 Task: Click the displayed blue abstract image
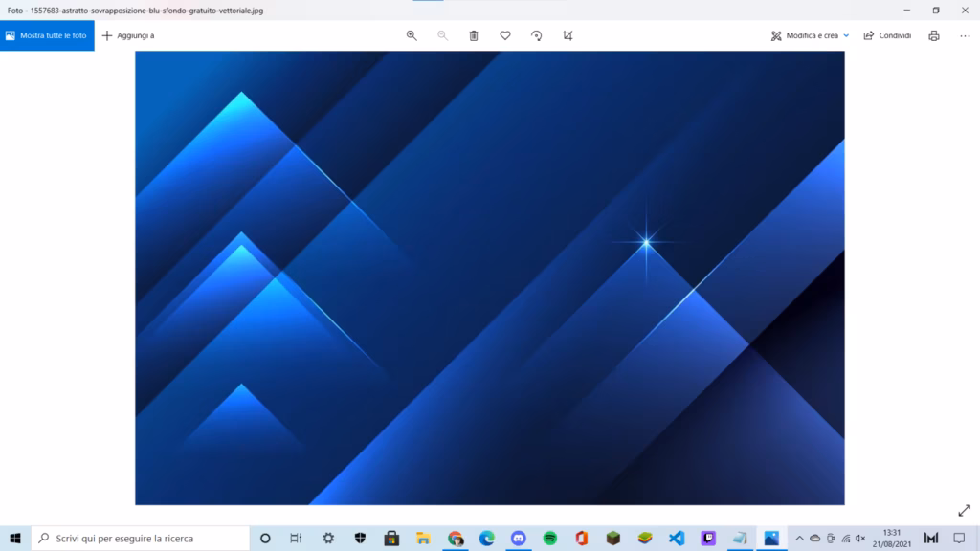[x=489, y=277]
